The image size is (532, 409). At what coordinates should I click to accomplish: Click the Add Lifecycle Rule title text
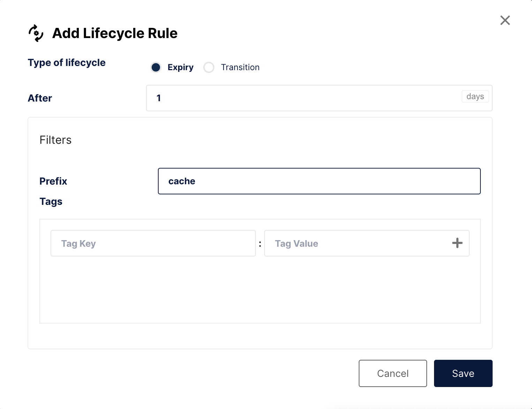[x=115, y=34]
